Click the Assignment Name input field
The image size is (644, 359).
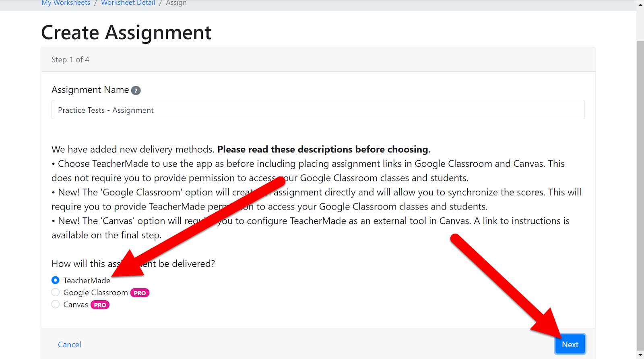click(x=318, y=110)
